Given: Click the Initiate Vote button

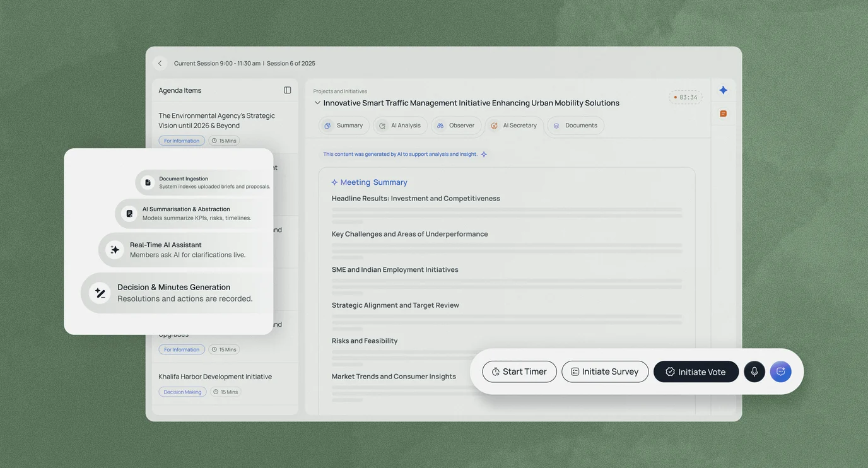Looking at the screenshot, I should click(x=696, y=371).
